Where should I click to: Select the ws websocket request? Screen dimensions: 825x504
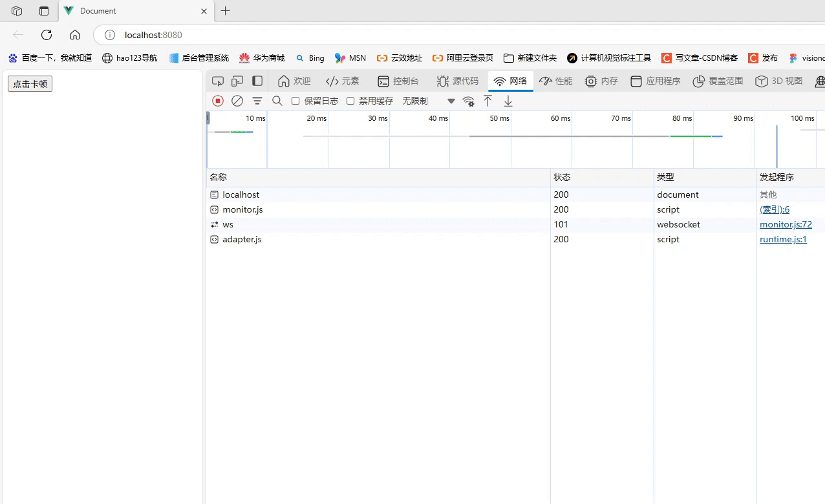(x=515, y=224)
